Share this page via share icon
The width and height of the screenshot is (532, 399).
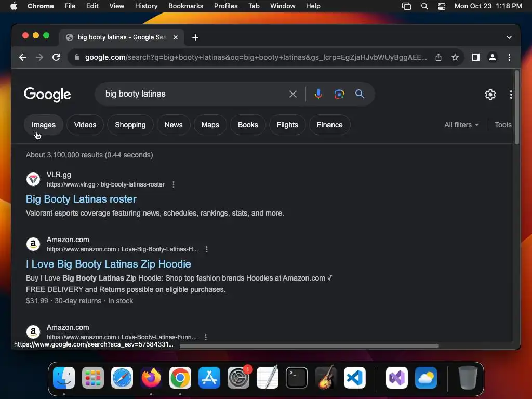coord(438,57)
